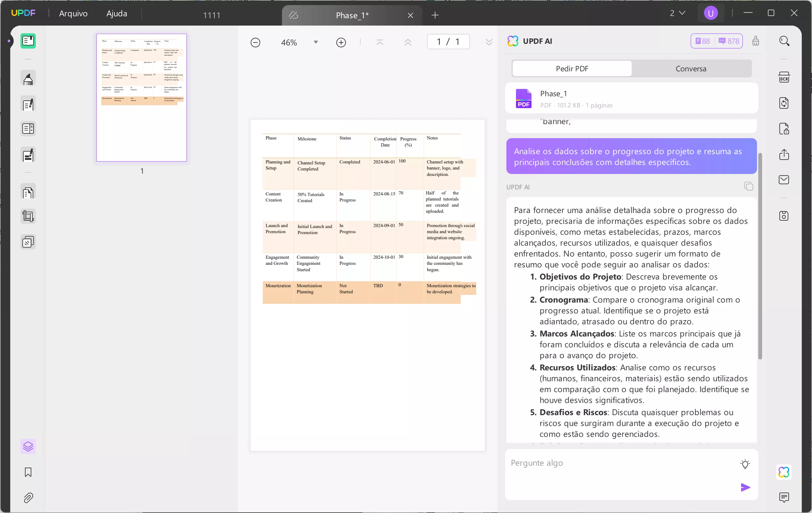This screenshot has width=812, height=513.
Task: Open the attachments paperclip panel
Action: [28, 498]
